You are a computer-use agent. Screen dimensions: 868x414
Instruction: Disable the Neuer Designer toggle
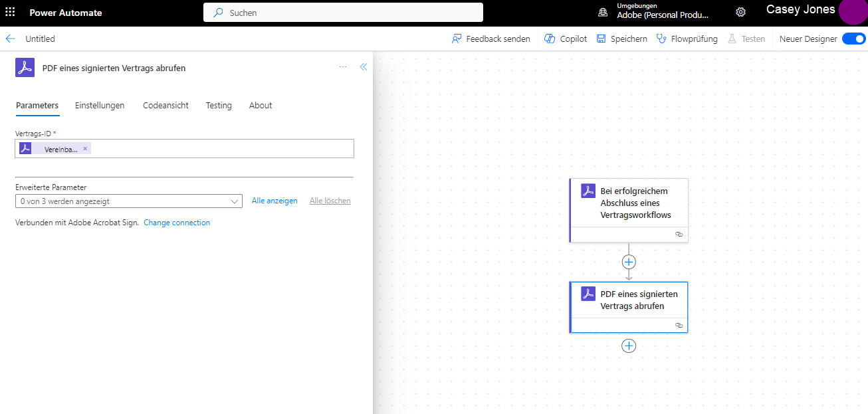(x=853, y=39)
